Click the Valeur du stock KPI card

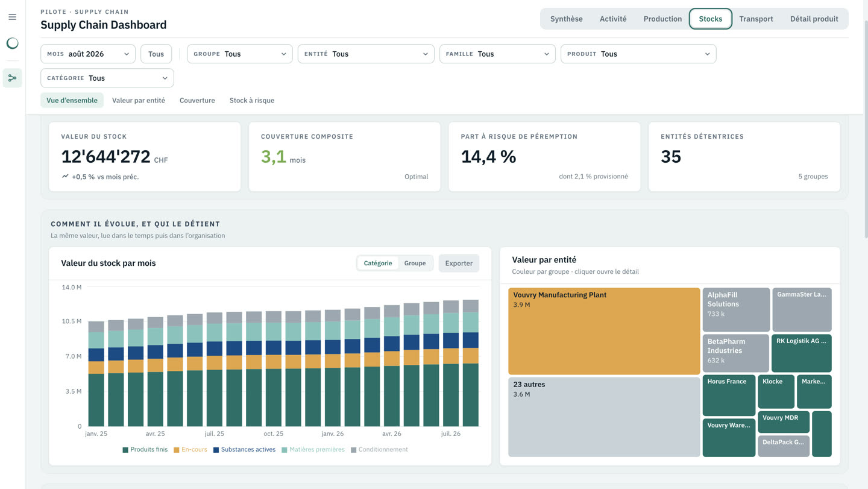point(145,157)
